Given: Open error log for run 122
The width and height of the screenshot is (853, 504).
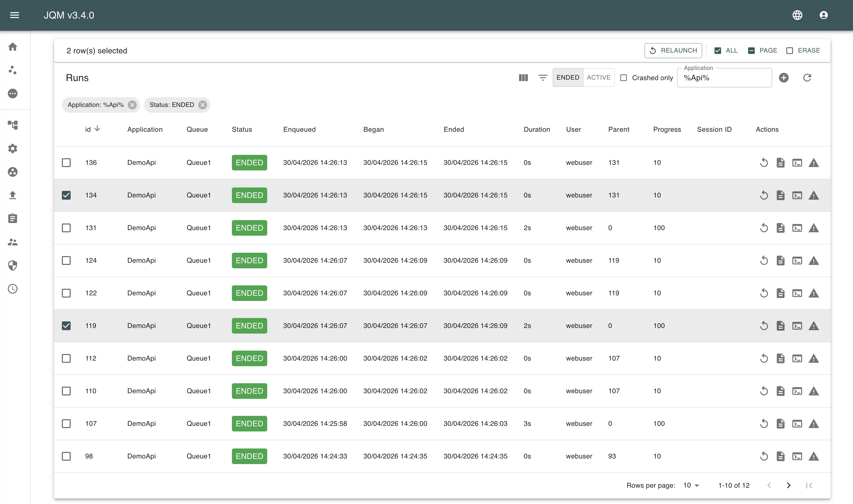Looking at the screenshot, I should (x=814, y=293).
